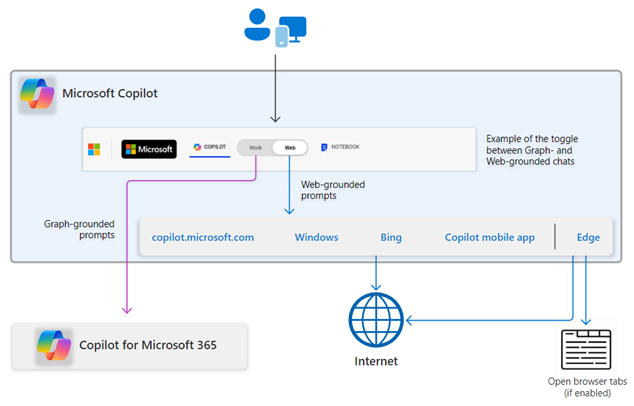The image size is (634, 406).
Task: Click the open browser tabs icon
Action: pyautogui.click(x=586, y=350)
